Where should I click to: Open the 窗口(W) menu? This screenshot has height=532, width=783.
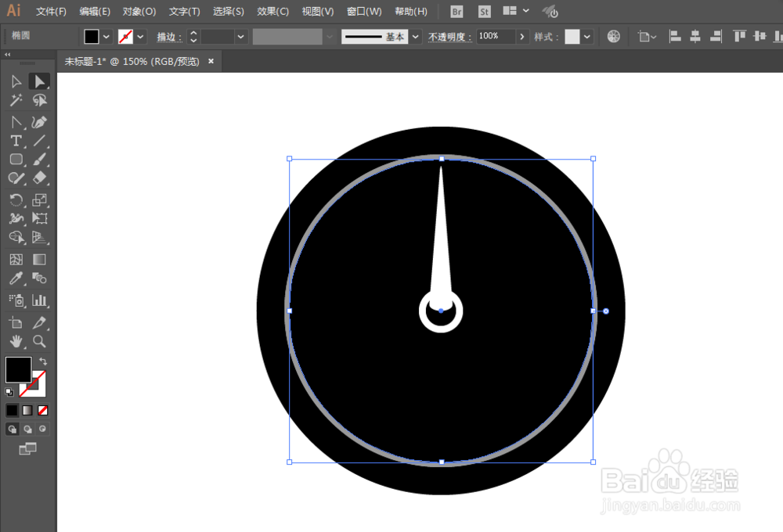(364, 12)
